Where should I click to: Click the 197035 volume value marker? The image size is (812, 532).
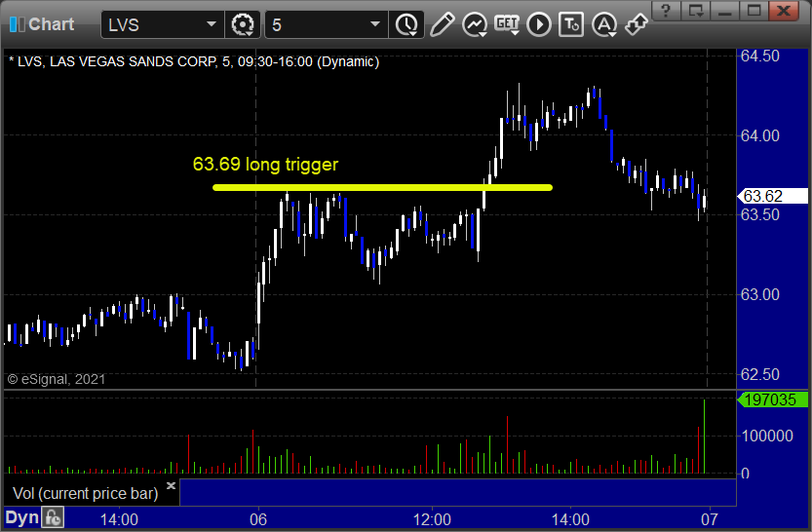(773, 399)
